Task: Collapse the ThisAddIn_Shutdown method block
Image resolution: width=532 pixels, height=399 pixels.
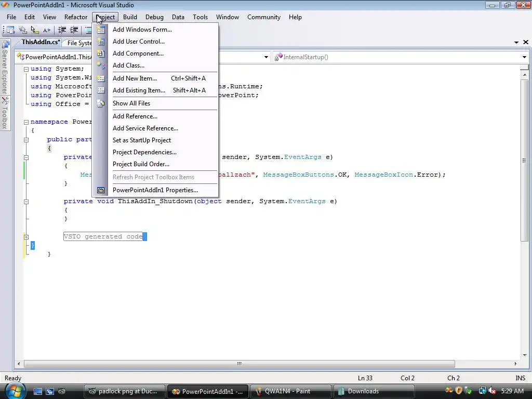Action: [x=26, y=201]
